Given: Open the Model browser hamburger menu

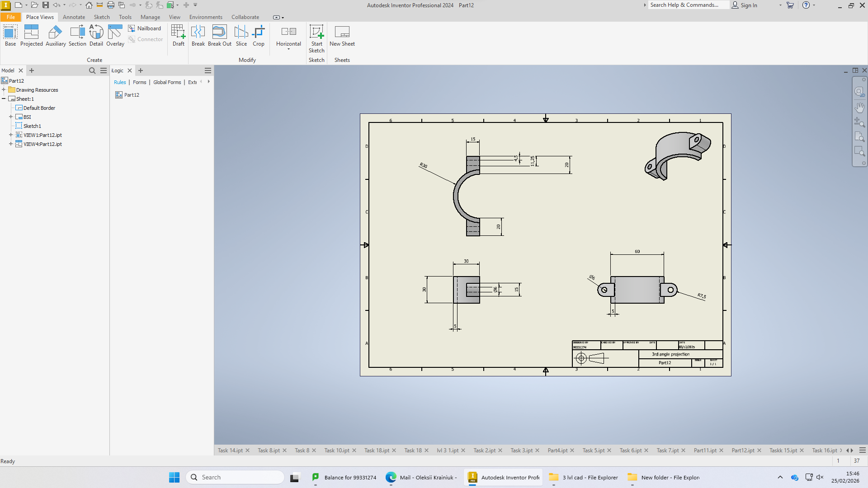Looking at the screenshot, I should [x=104, y=70].
